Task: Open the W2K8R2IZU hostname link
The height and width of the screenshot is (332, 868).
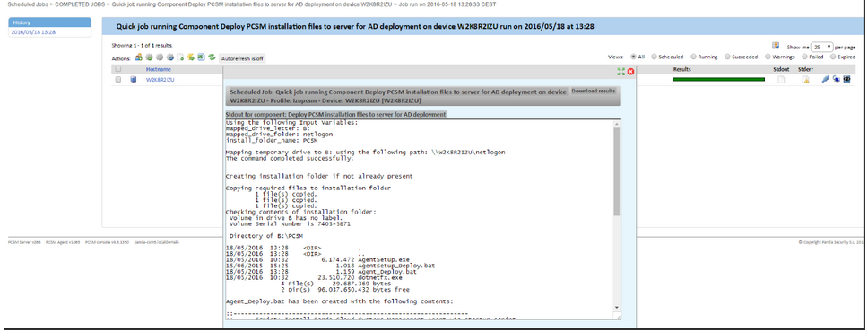Action: click(160, 80)
